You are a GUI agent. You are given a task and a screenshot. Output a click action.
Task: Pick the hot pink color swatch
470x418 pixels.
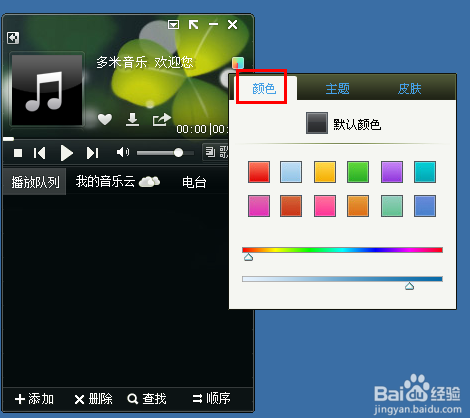coord(325,206)
